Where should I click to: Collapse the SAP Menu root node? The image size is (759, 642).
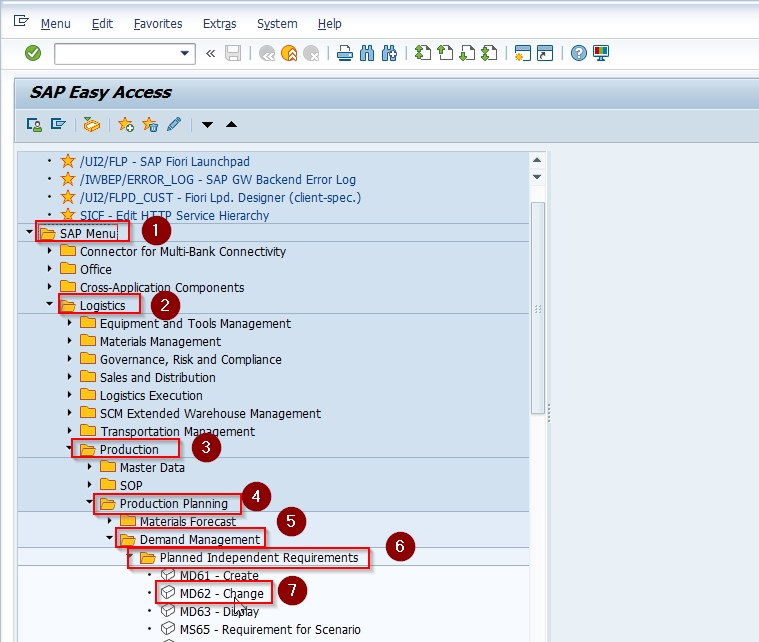click(x=30, y=232)
